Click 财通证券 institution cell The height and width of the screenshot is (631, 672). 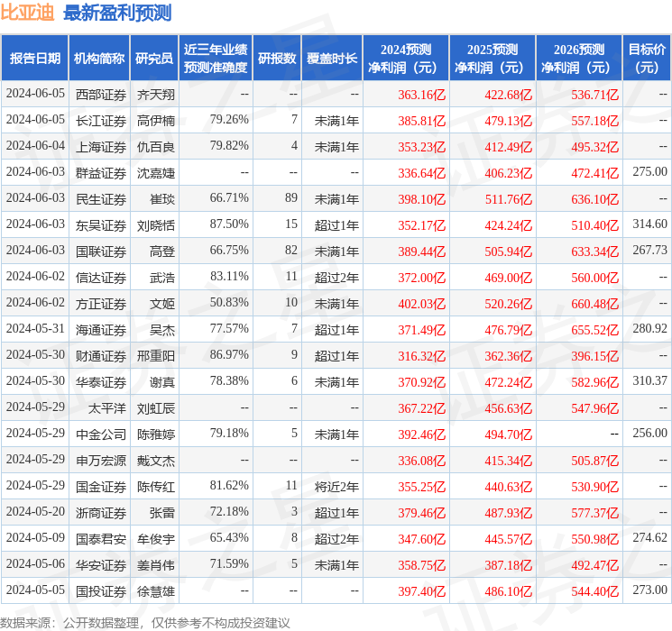[x=101, y=356]
